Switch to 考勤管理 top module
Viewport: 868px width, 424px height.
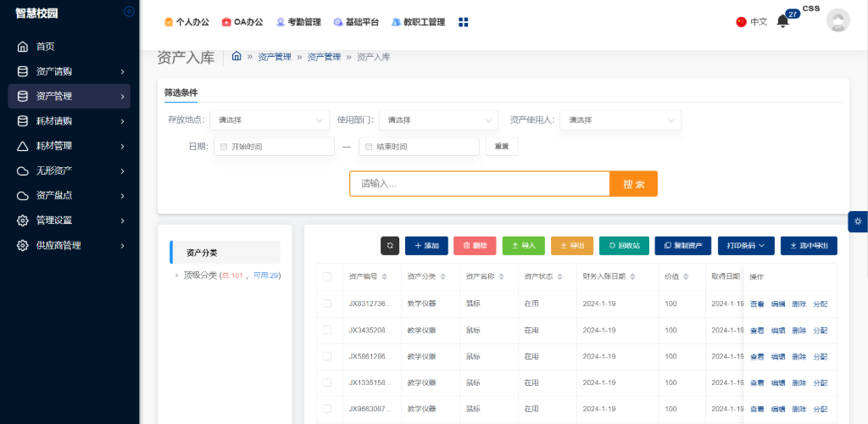tap(298, 22)
